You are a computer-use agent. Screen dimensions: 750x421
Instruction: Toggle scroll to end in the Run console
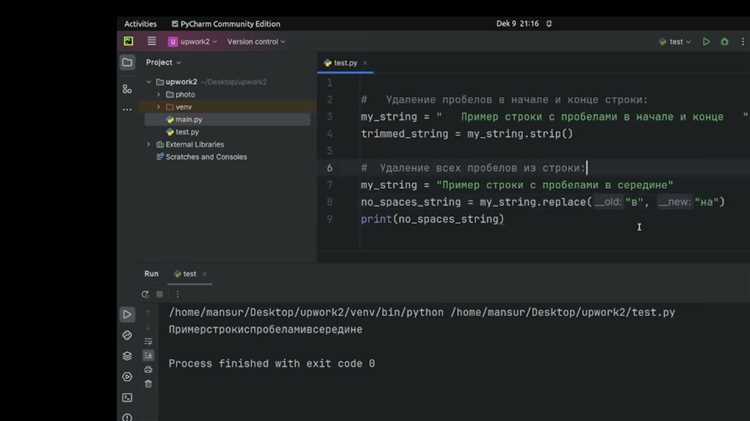tap(148, 355)
